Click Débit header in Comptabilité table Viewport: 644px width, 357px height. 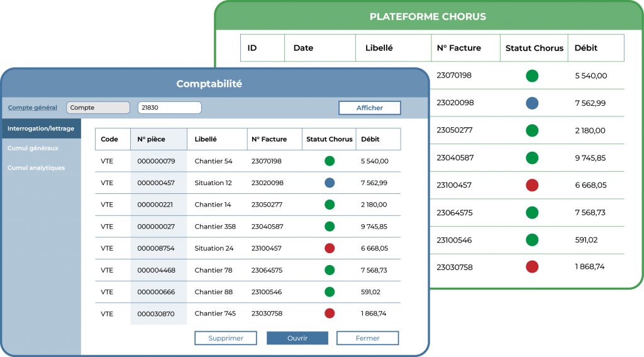coord(378,139)
